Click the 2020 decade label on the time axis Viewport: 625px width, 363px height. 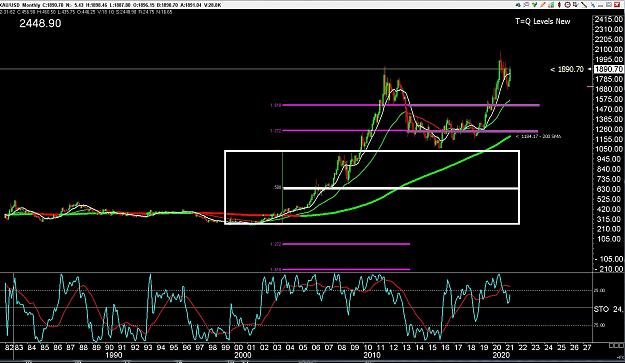pos(501,355)
